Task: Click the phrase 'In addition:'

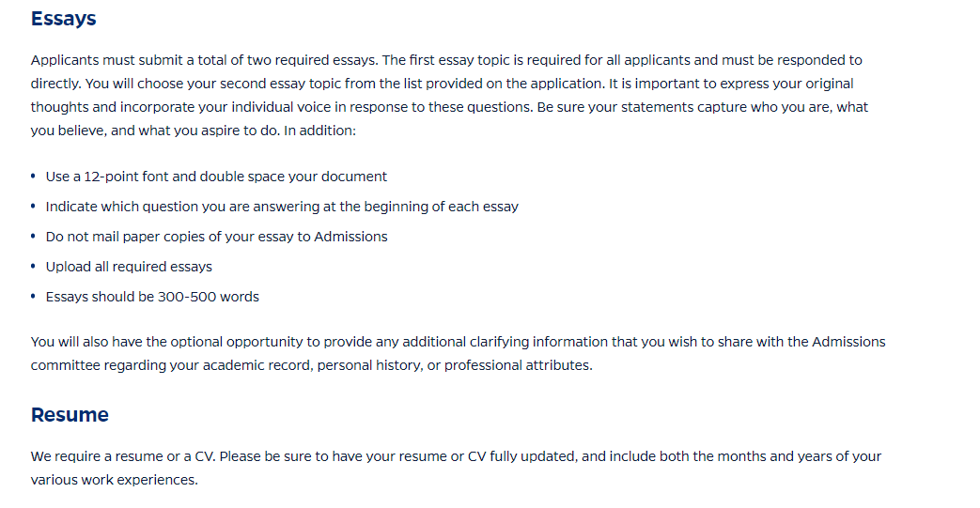Action: pos(319,131)
